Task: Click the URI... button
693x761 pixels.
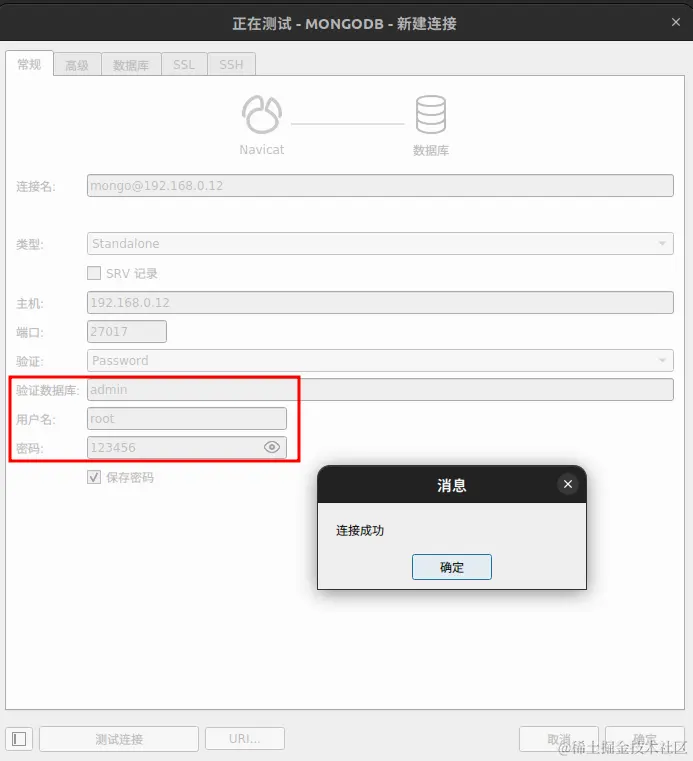Action: 245,739
